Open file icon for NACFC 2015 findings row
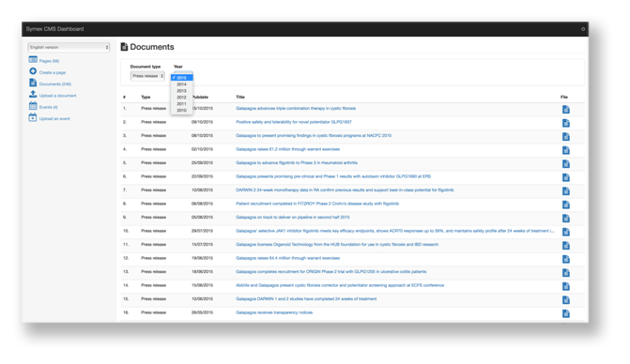630x364 pixels. [x=566, y=137]
